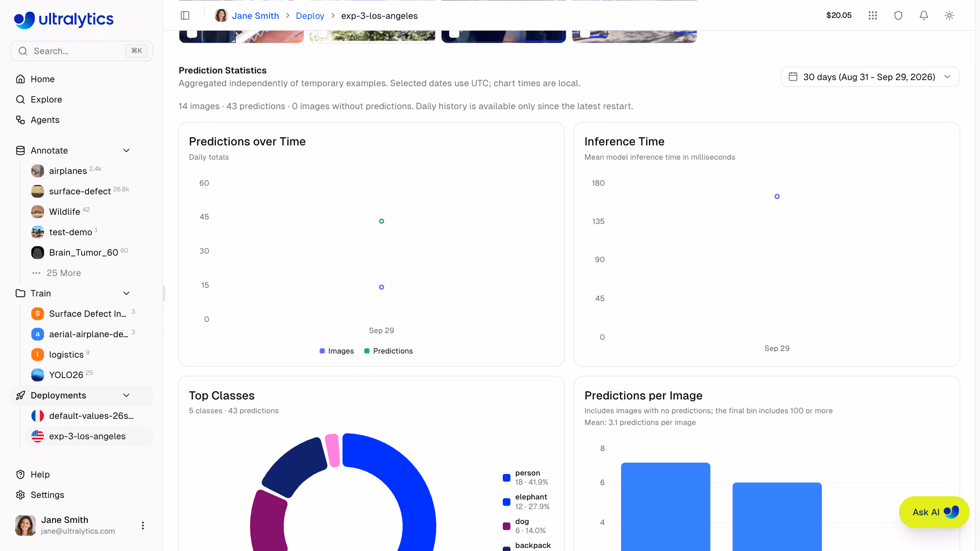
Task: Open the airplanes dataset
Action: 89,171
